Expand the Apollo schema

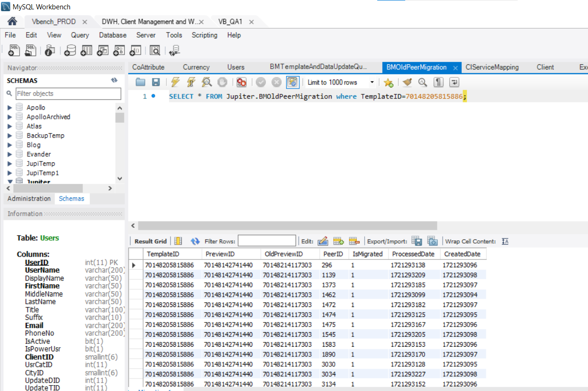click(x=10, y=107)
